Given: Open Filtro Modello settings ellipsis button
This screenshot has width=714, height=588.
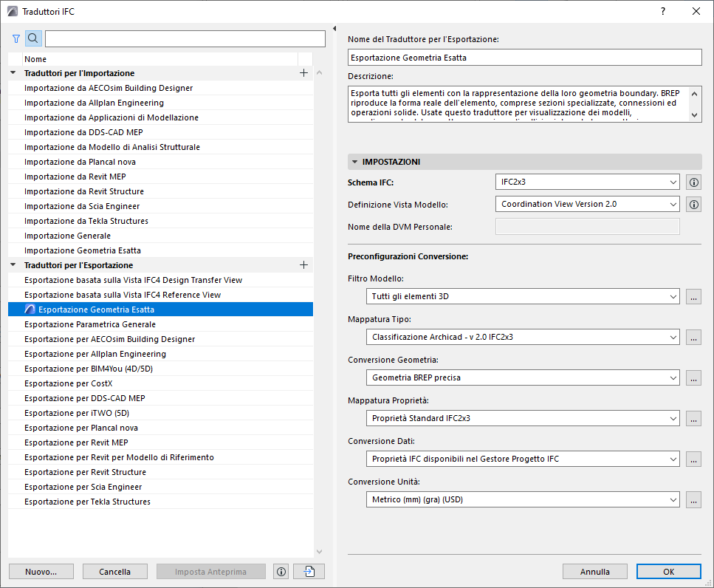Looking at the screenshot, I should click(x=693, y=296).
